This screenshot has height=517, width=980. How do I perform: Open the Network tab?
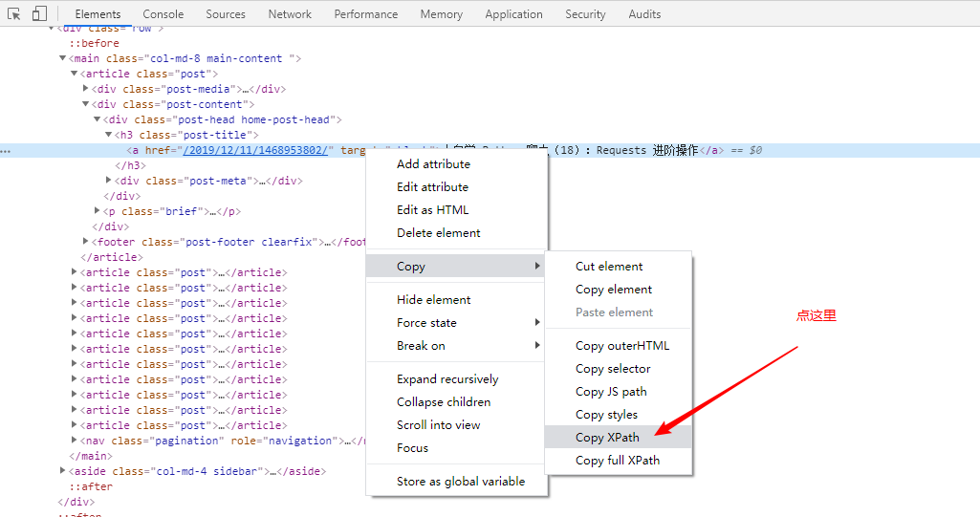tap(290, 14)
